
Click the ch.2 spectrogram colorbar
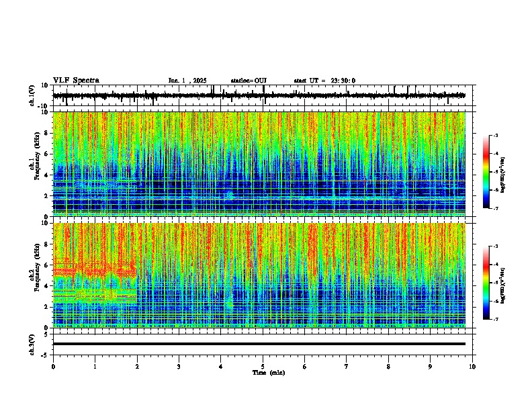pyautogui.click(x=486, y=283)
